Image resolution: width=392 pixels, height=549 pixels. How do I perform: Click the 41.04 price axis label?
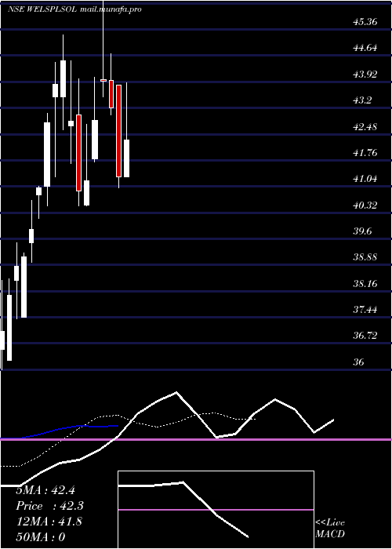(365, 179)
